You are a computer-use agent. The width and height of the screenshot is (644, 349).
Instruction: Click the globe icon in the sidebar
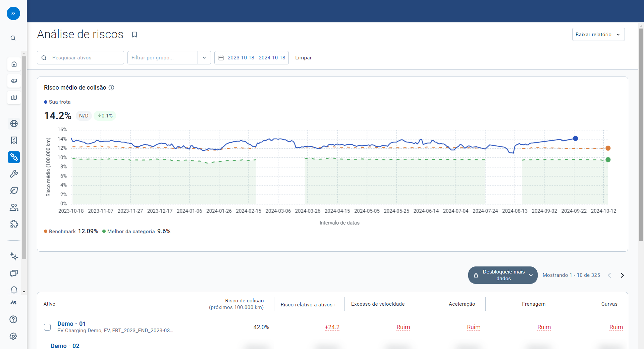click(x=14, y=123)
